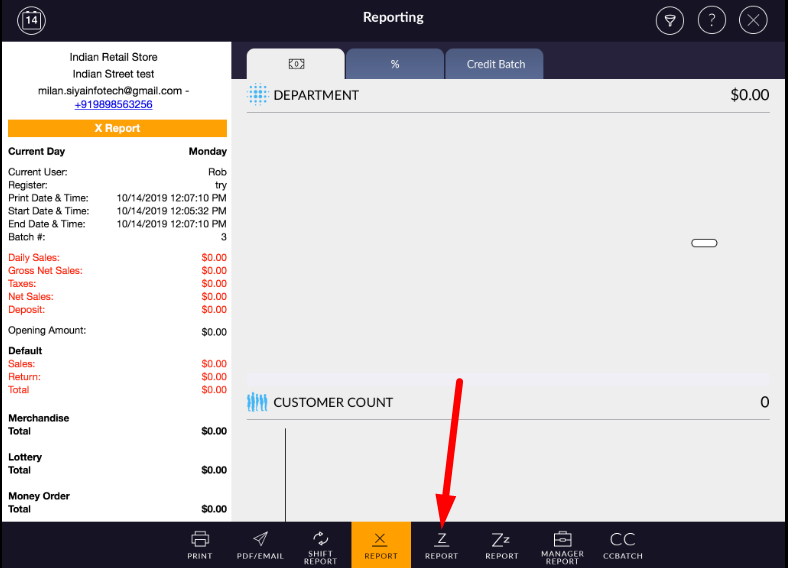Screen dimensions: 788x568
Task: Click the Customer Count section header
Action: [x=332, y=402]
